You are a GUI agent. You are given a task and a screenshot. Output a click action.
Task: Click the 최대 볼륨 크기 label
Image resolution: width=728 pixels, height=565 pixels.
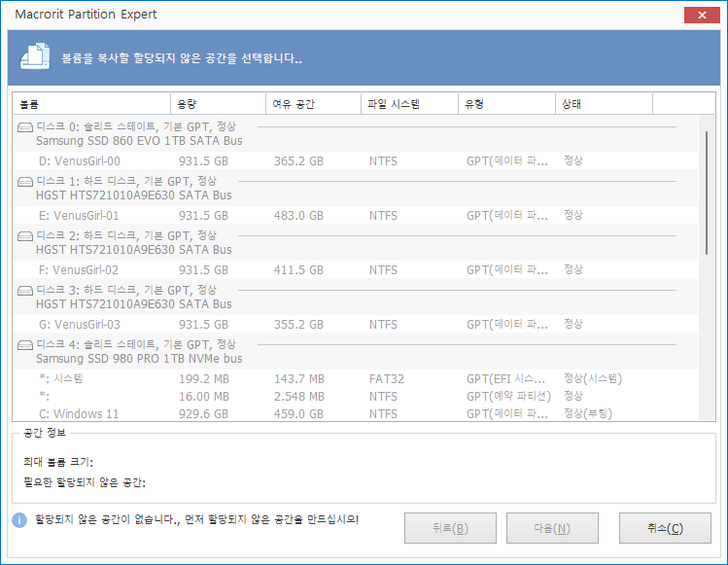point(58,462)
